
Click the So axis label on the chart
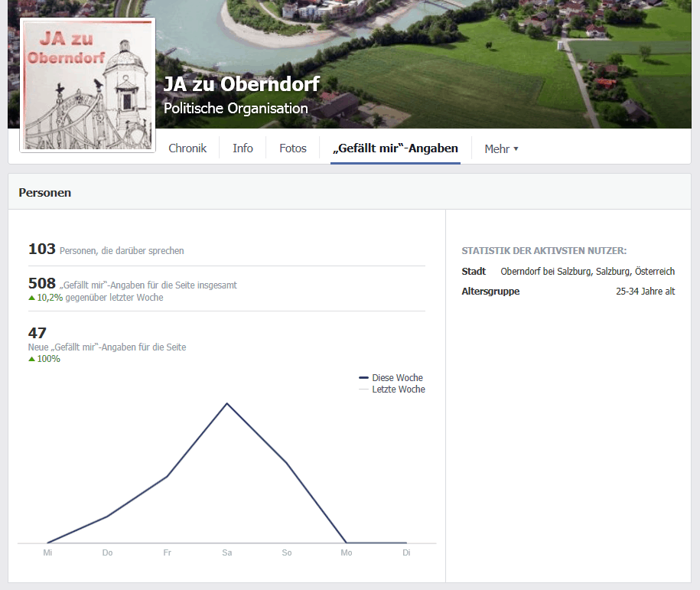pyautogui.click(x=287, y=553)
